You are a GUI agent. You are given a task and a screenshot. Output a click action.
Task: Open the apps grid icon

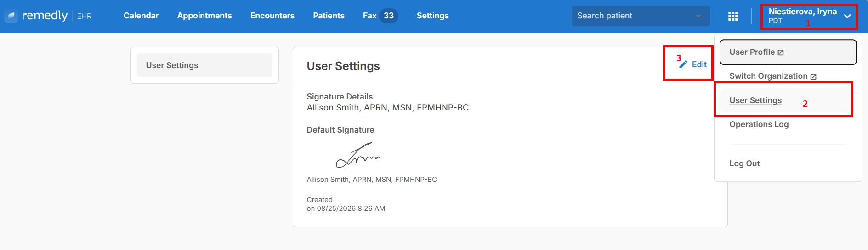(733, 16)
